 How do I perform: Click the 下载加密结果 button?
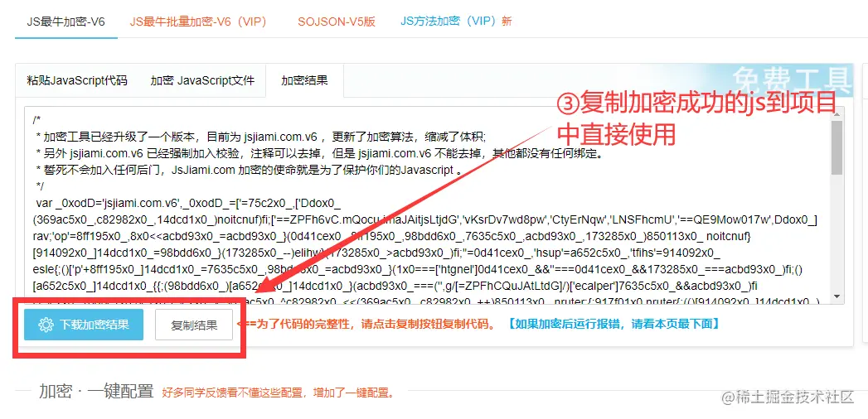(84, 325)
